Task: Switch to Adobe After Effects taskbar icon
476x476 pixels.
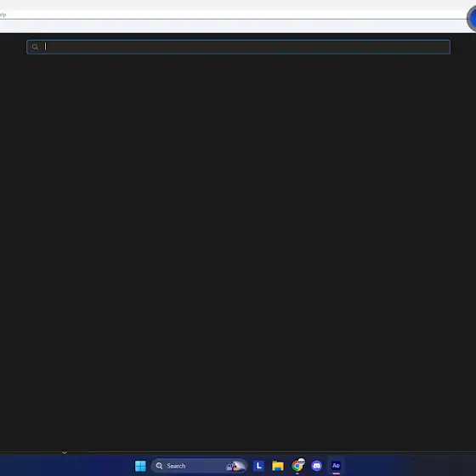Action: tap(336, 466)
